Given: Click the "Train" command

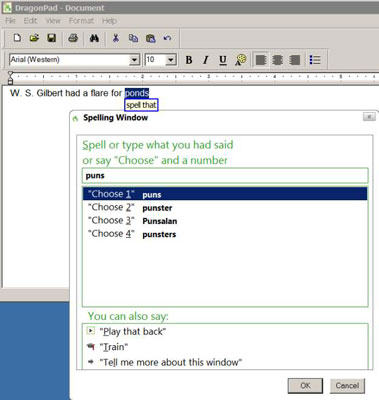Looking at the screenshot, I should (114, 347).
